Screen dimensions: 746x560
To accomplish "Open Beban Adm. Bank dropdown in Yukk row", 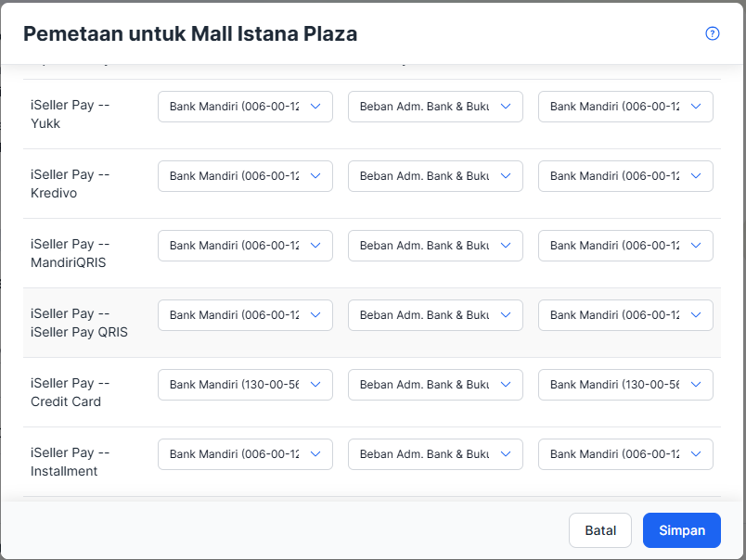I will 435,107.
